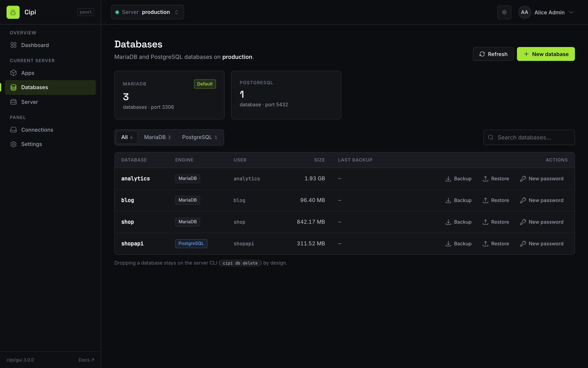The height and width of the screenshot is (368, 588).
Task: Click the 1.93 GB size value
Action: [315, 179]
